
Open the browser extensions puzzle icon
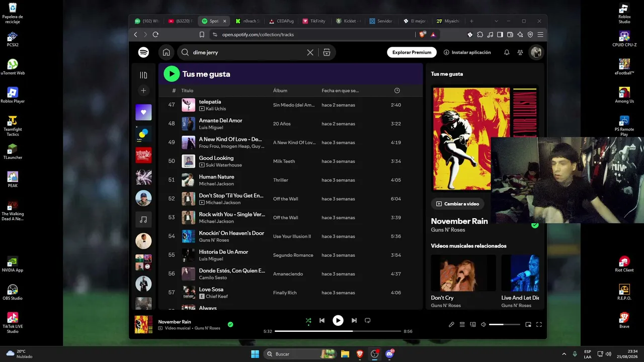[x=480, y=35]
